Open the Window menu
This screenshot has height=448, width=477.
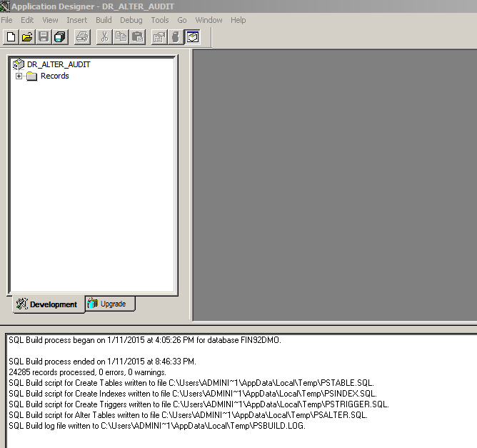(209, 20)
